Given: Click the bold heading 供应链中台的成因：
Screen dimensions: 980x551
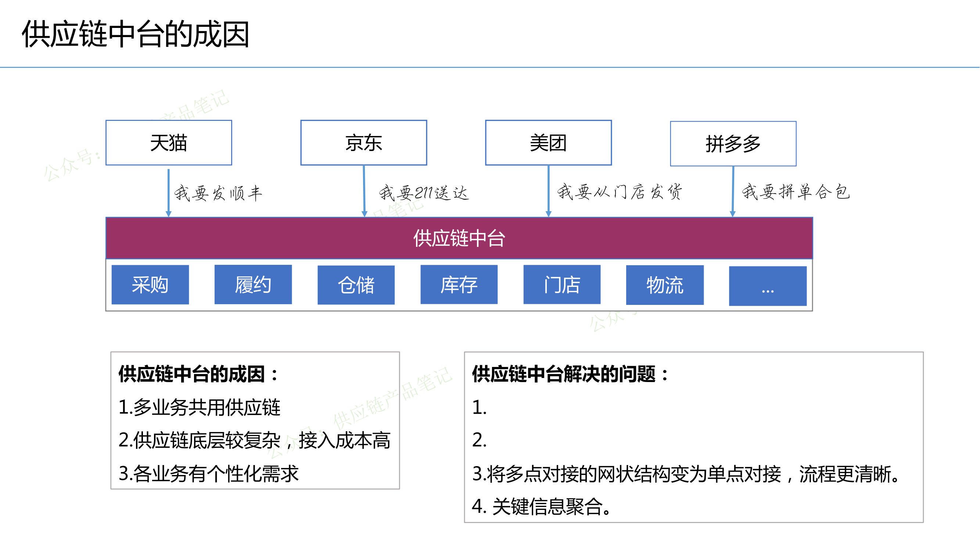Looking at the screenshot, I should click(x=198, y=374).
